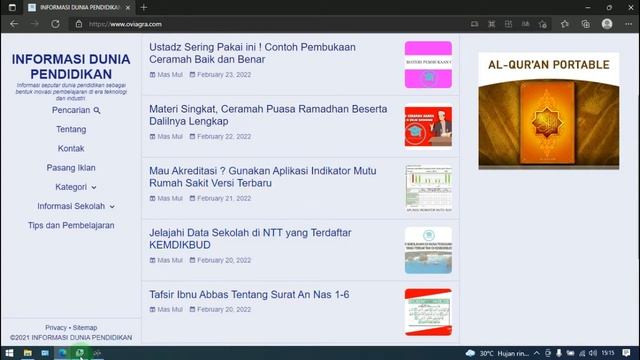Click the INFORMASI DUNIA PENDIDIKAN site title

71,67
